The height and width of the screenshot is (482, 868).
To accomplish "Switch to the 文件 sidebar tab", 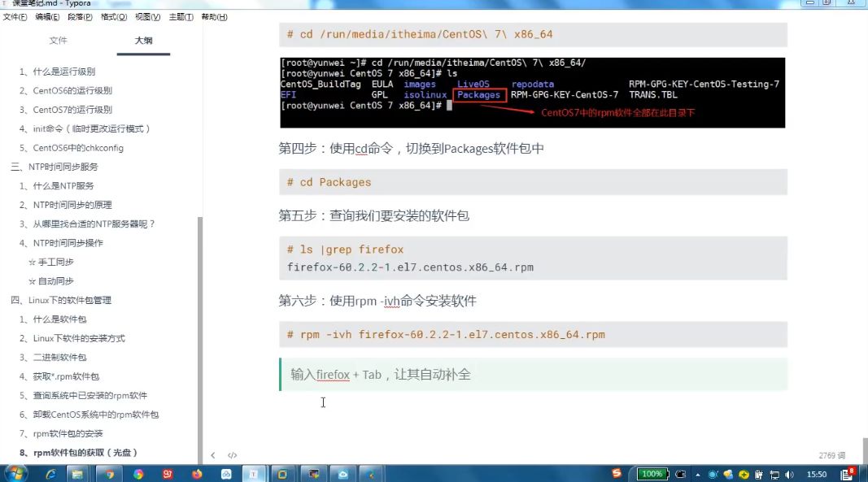I will tap(59, 41).
